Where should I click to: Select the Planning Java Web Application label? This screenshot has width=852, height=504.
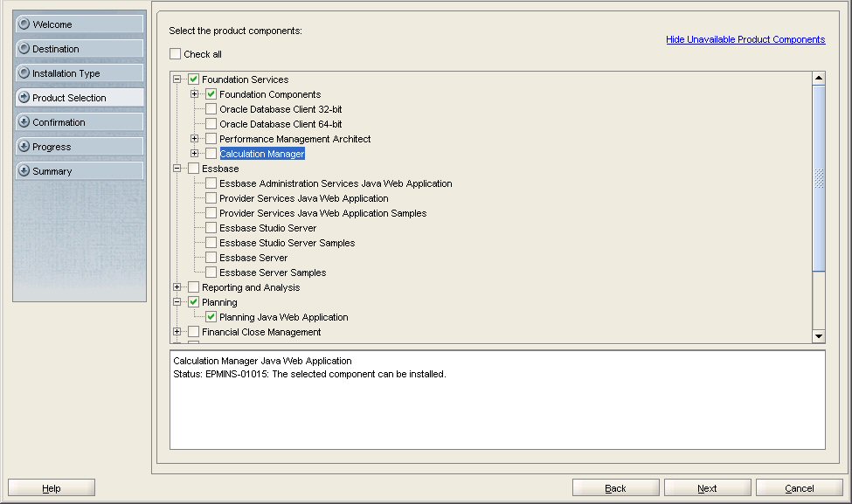284,316
